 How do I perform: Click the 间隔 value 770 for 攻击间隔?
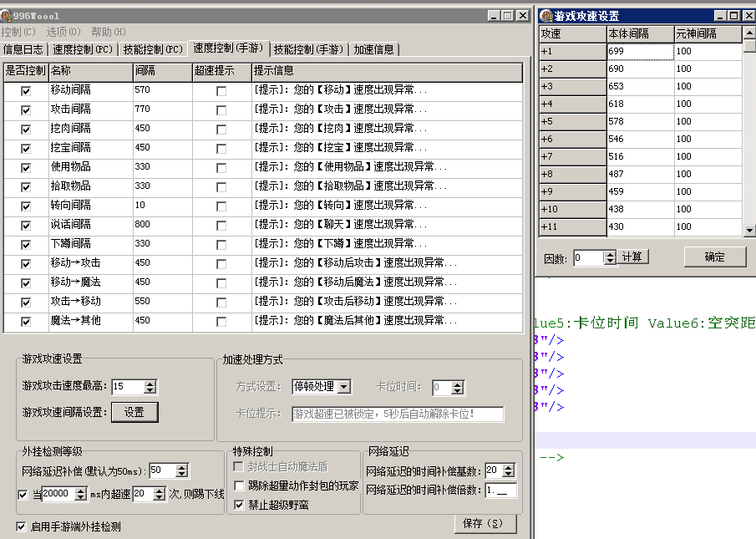[x=163, y=109]
